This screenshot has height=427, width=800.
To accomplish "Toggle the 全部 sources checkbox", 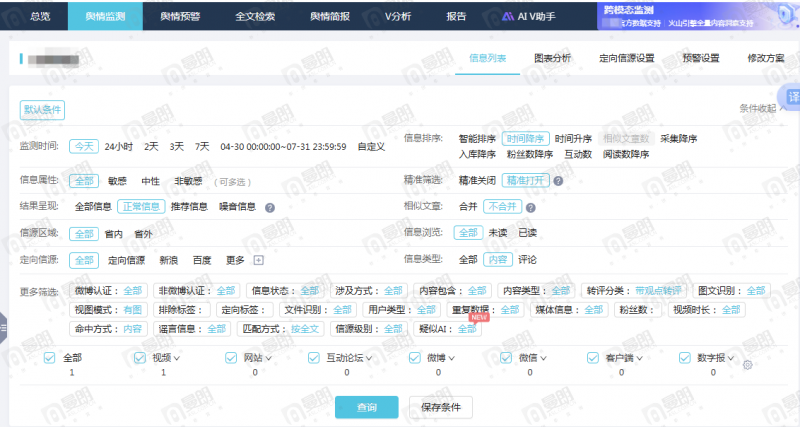I will (x=49, y=358).
